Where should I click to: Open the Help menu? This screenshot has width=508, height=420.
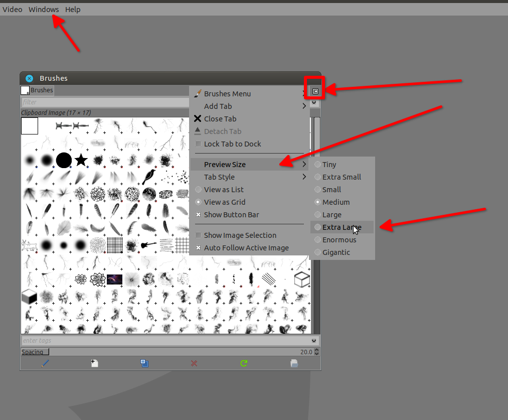pos(73,10)
